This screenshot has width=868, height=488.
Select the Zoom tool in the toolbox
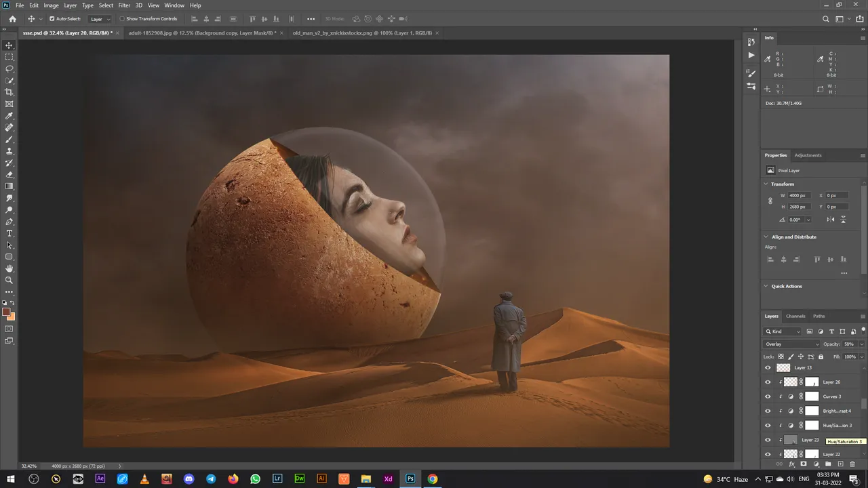(9, 280)
